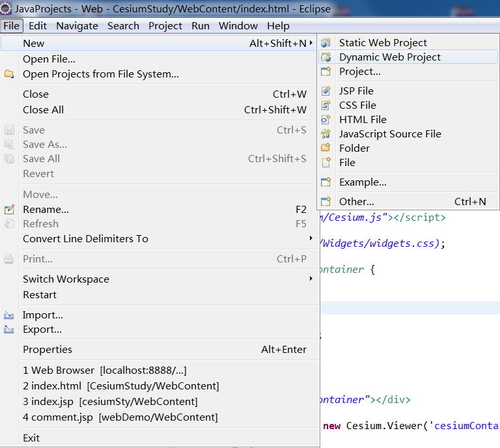Open recent file 1 Web Browser localhost:8888
This screenshot has width=500, height=448.
160,371
